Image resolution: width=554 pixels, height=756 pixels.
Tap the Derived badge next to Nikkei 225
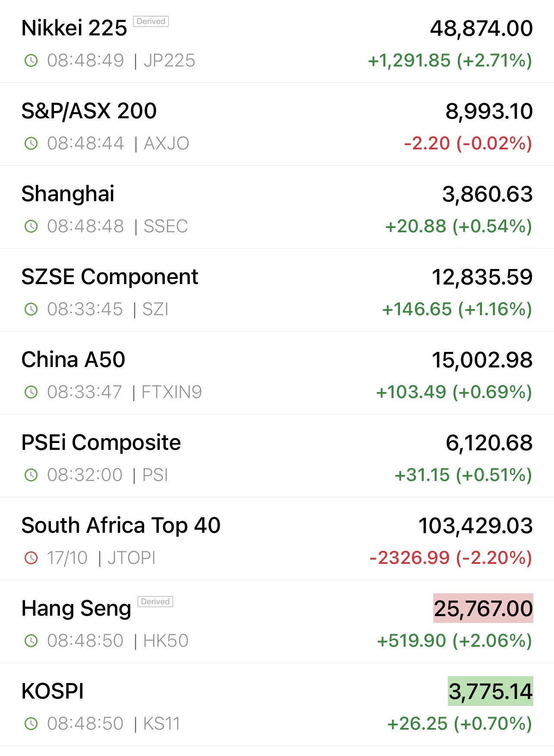[x=151, y=22]
